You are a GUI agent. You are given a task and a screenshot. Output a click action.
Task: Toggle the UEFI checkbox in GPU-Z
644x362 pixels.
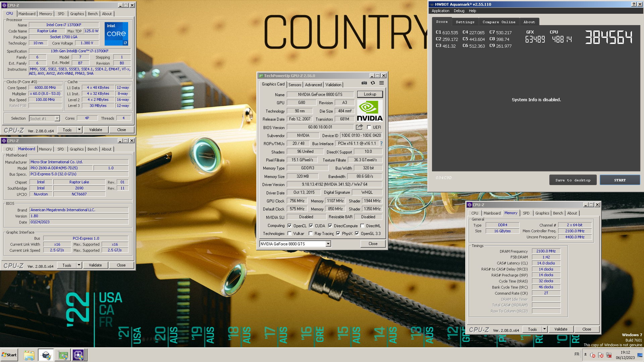(369, 127)
